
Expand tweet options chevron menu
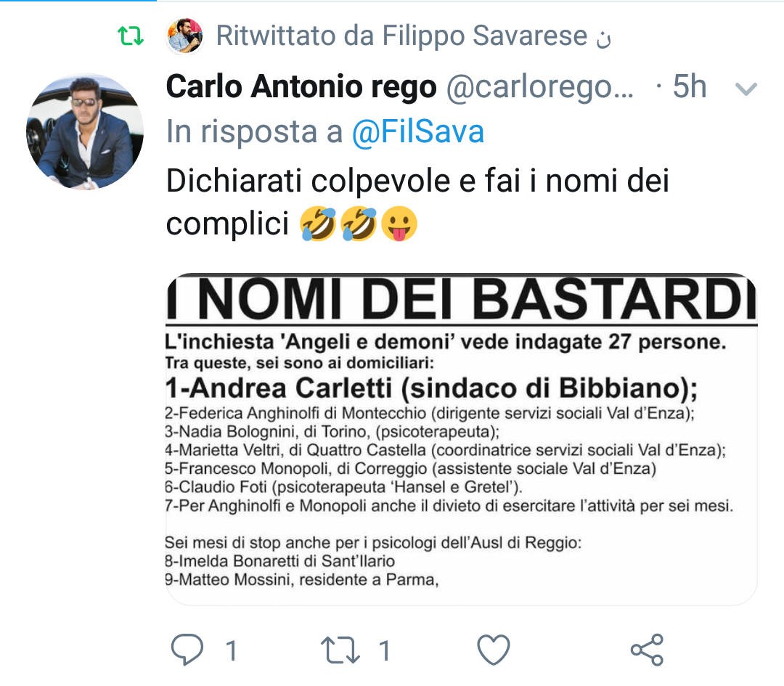746,89
